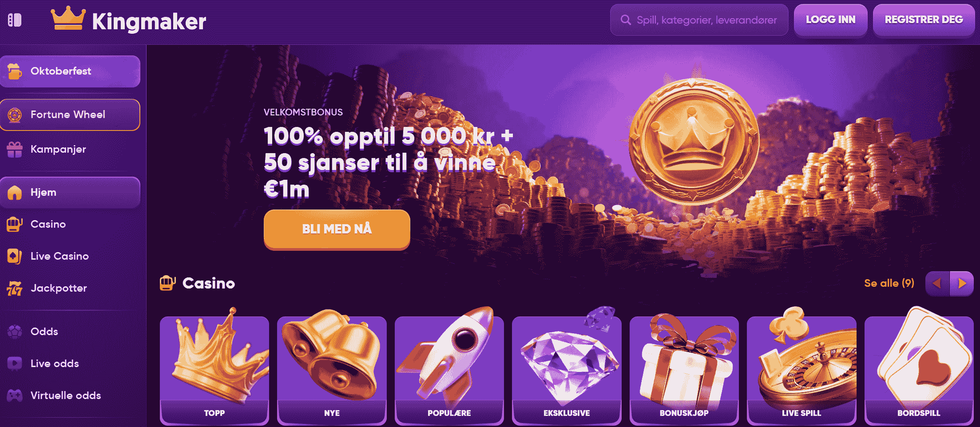This screenshot has height=427, width=980.
Task: Select the Kampanjer gift icon
Action: pyautogui.click(x=15, y=150)
